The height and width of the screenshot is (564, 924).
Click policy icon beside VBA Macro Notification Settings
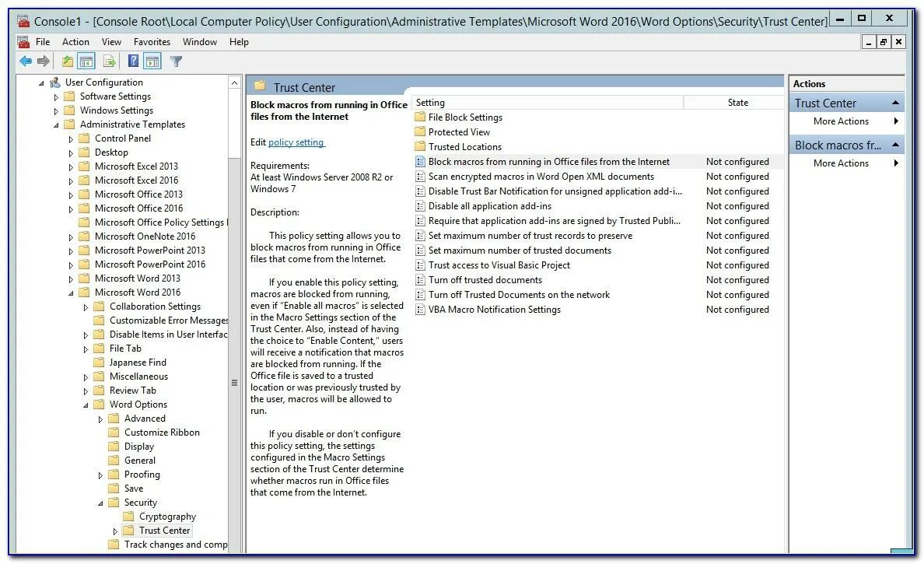[420, 310]
